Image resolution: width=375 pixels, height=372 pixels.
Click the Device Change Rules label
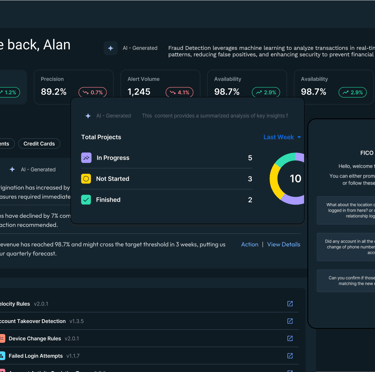click(x=35, y=339)
